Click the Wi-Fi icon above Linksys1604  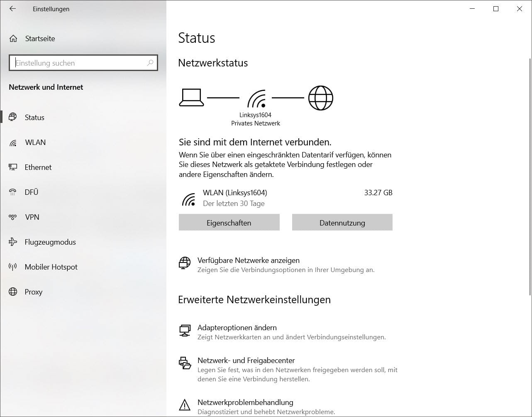(x=256, y=98)
